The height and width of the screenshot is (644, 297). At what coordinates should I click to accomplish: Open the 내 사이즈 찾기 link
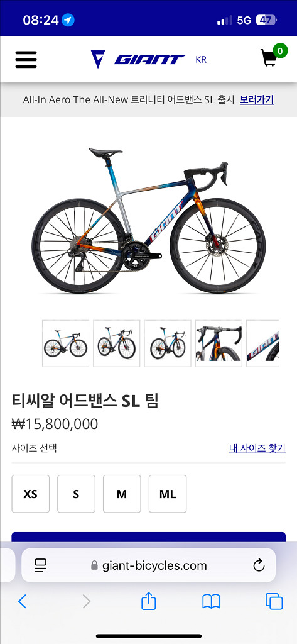point(257,448)
